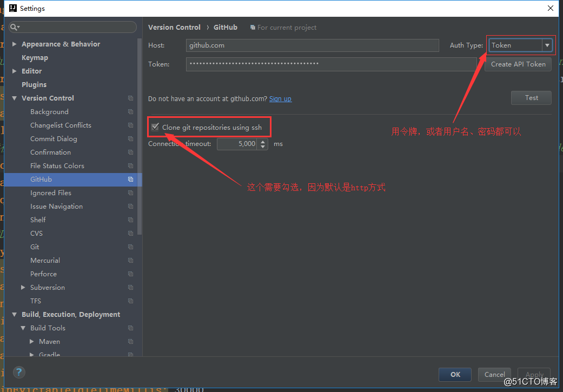Click Create API Token button
Viewport: 563px width, 392px height.
(518, 64)
